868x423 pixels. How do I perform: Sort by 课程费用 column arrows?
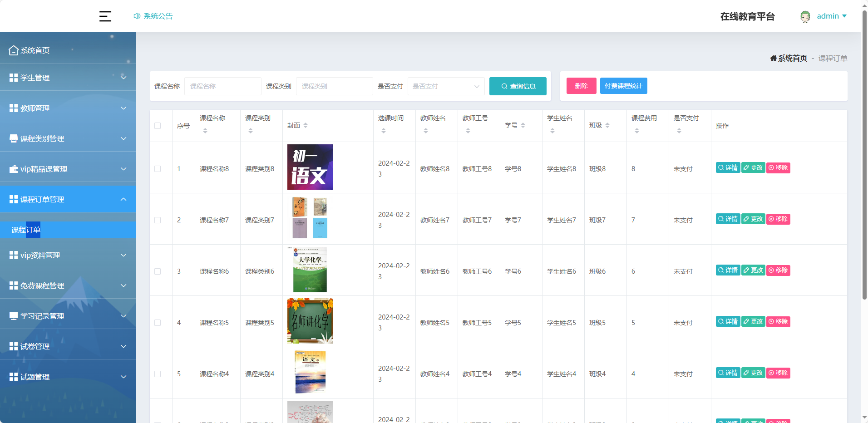637,131
